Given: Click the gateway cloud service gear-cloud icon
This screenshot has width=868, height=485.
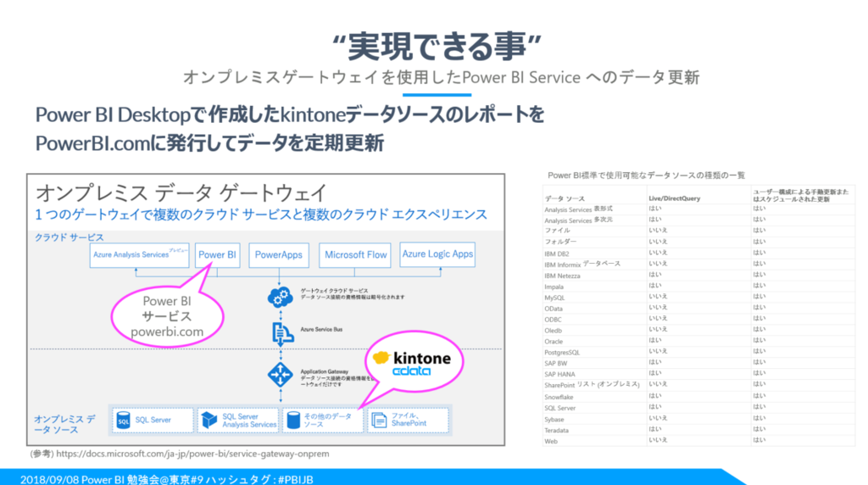Looking at the screenshot, I should click(280, 298).
